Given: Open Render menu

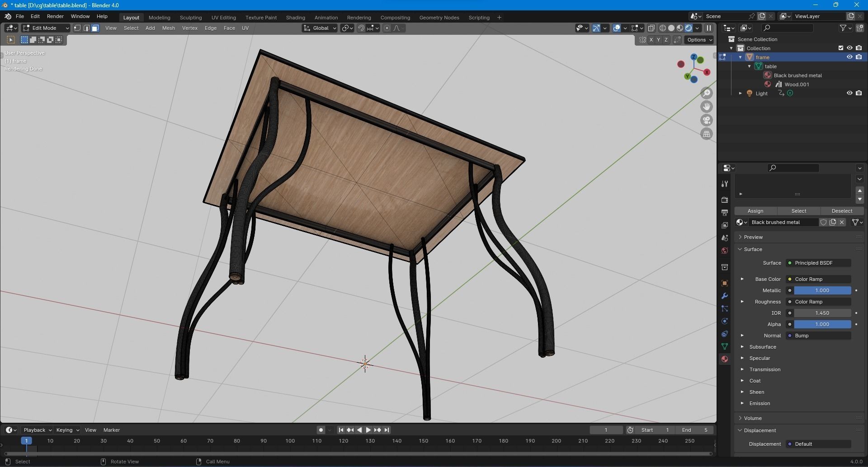Looking at the screenshot, I should (55, 16).
